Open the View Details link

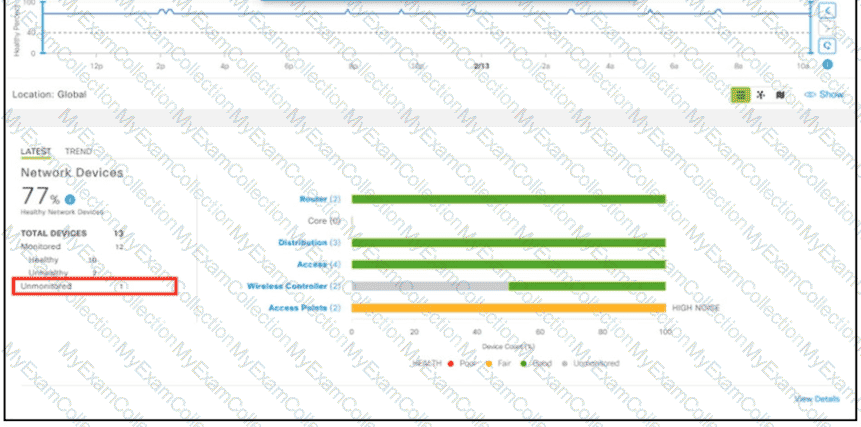(817, 398)
